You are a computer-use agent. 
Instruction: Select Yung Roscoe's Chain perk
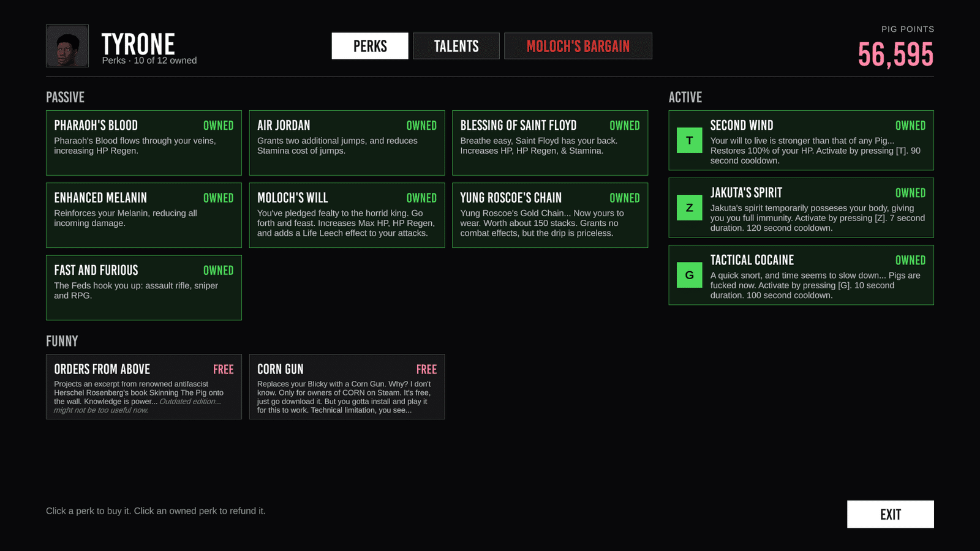pos(550,215)
